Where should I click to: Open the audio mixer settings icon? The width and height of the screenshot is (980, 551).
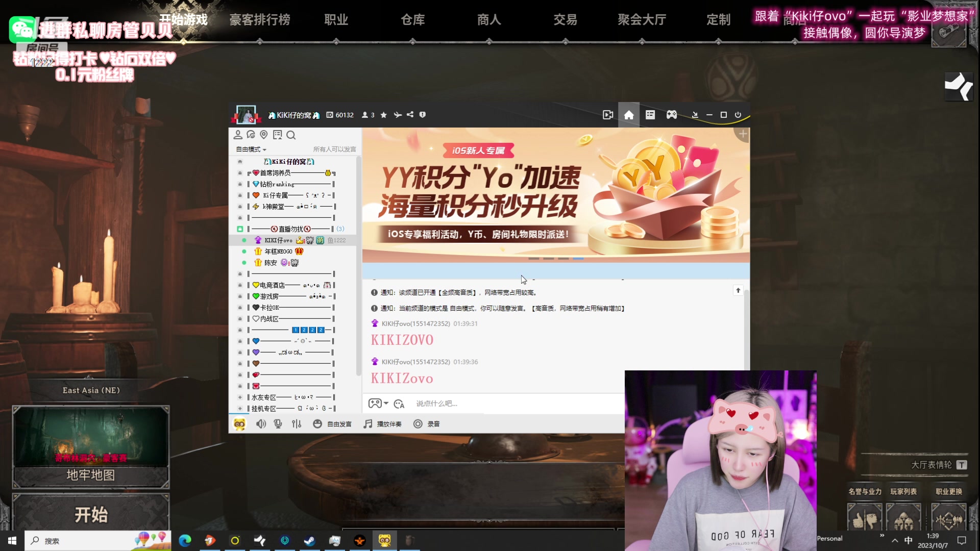[297, 424]
